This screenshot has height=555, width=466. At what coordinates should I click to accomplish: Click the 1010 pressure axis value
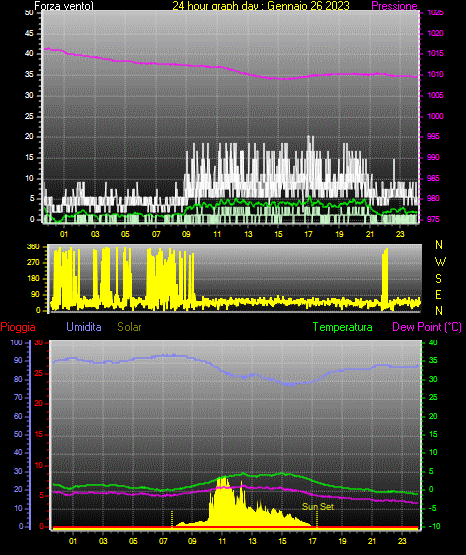(x=435, y=75)
